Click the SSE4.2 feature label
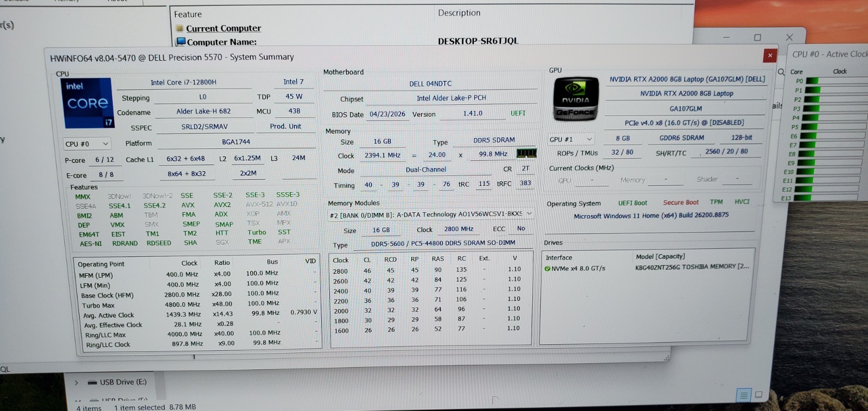This screenshot has height=411, width=868. [155, 206]
